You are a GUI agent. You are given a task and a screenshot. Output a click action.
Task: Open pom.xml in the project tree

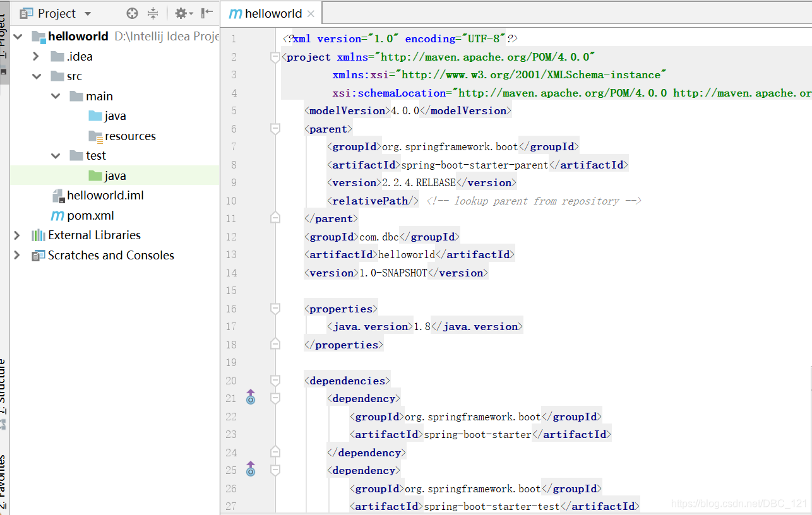91,216
